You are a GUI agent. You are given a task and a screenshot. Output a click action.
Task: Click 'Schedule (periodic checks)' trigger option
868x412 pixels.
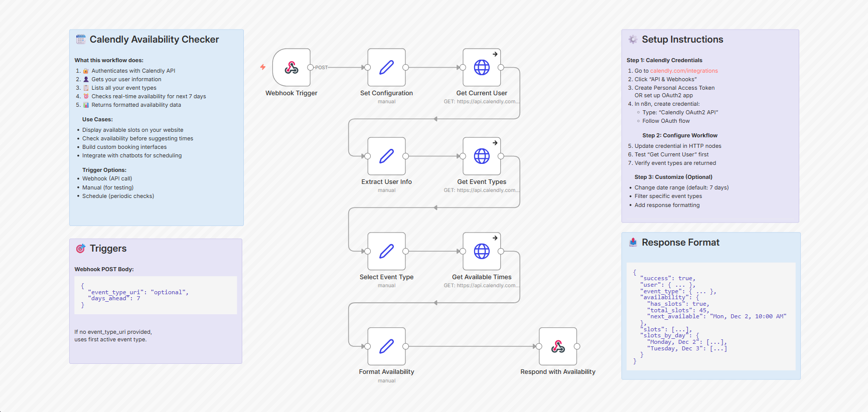pyautogui.click(x=118, y=196)
